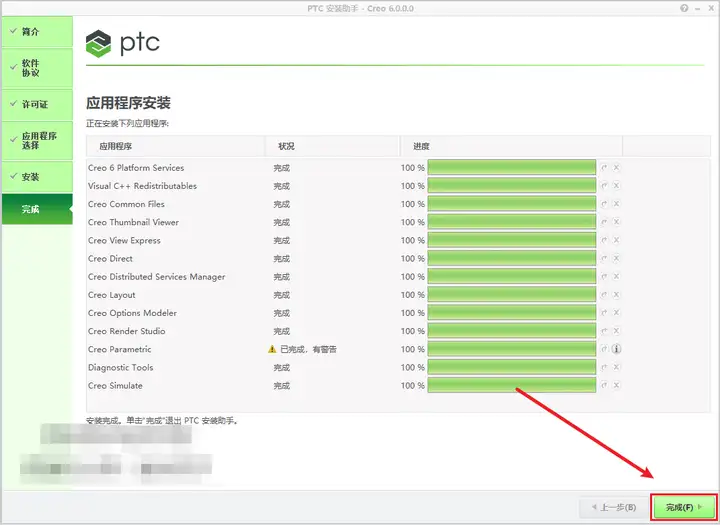
Task: Click the retry icon for Creo Options Modeler
Action: 604,313
